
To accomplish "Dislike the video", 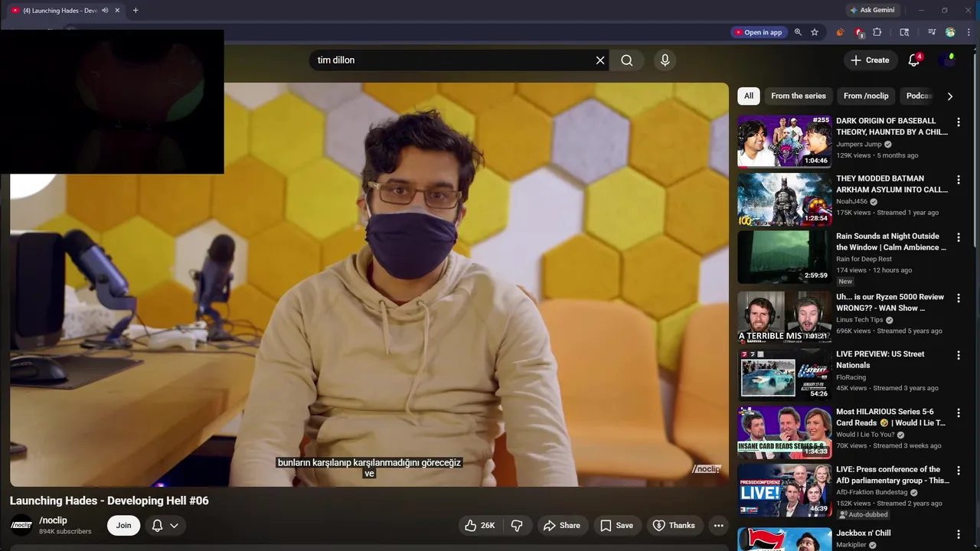I will coord(517,526).
